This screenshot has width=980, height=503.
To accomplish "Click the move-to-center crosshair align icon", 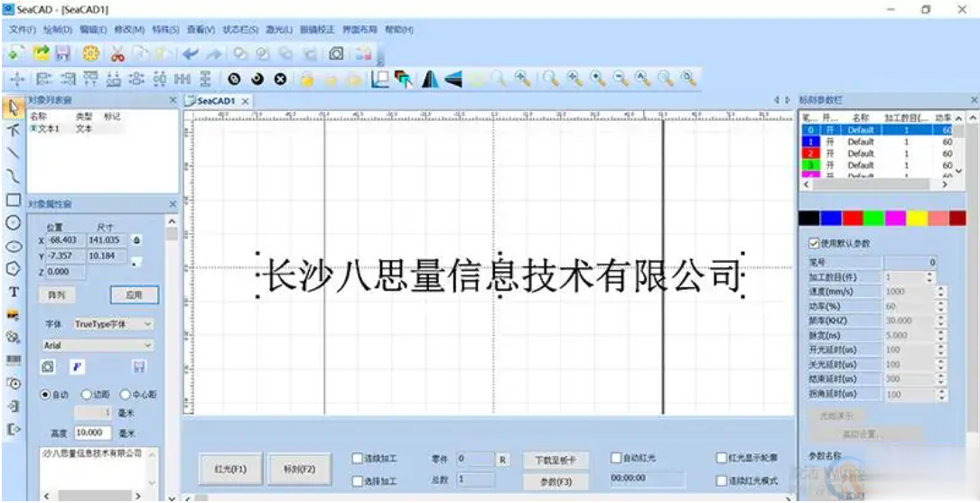I will click(17, 79).
